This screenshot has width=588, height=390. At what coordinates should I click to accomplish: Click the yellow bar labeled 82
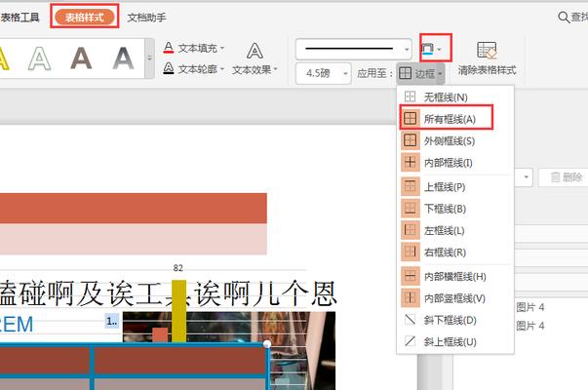(178, 310)
